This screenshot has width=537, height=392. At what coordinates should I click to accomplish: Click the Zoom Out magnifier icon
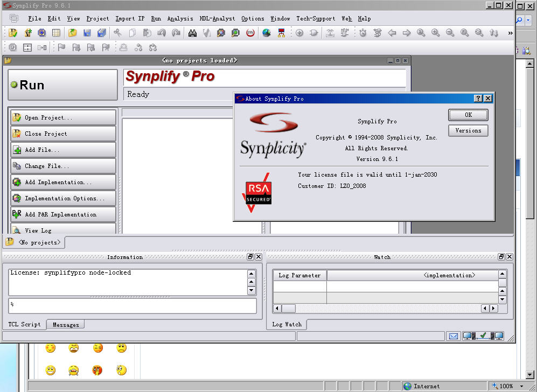(450, 33)
